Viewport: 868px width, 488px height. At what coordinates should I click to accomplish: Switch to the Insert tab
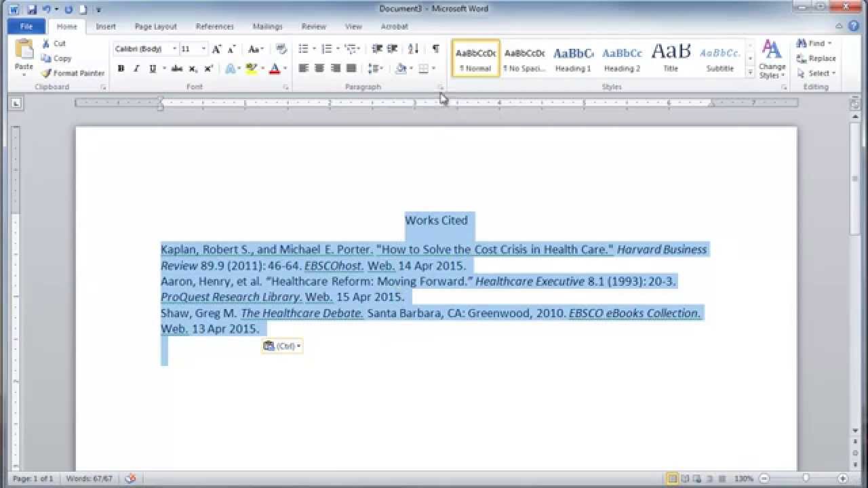point(106,26)
